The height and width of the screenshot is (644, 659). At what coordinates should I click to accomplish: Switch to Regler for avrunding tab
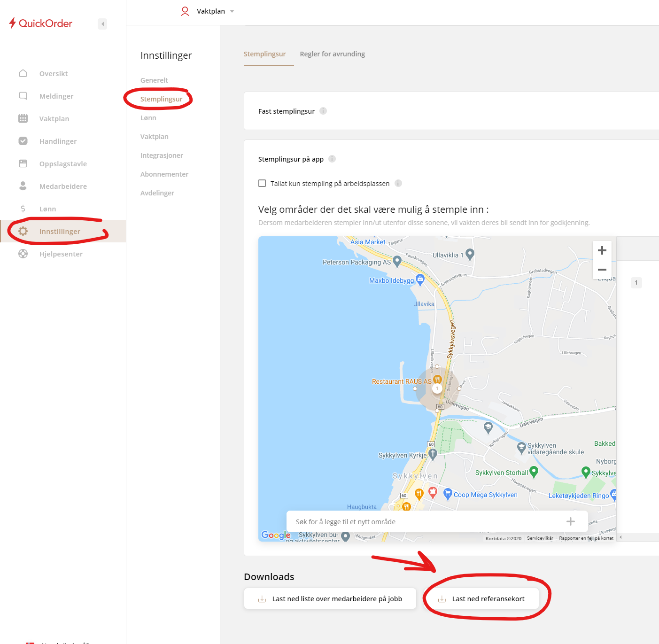(332, 54)
